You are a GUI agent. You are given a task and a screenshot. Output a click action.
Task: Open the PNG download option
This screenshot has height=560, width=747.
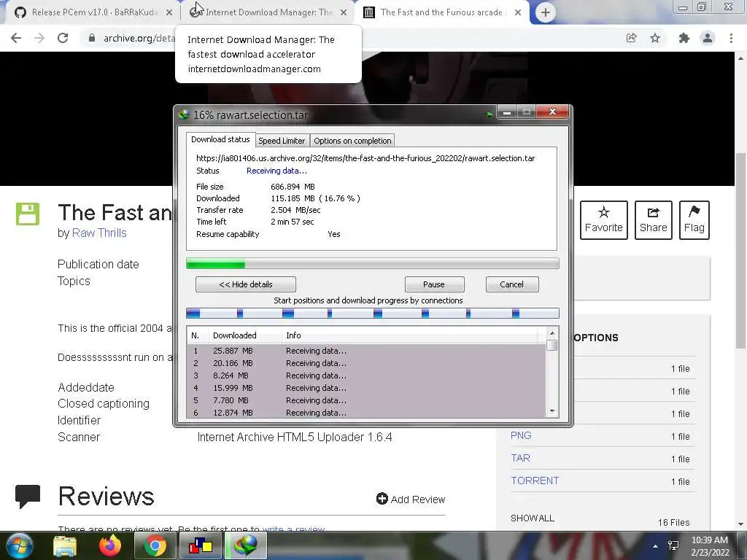click(x=521, y=436)
